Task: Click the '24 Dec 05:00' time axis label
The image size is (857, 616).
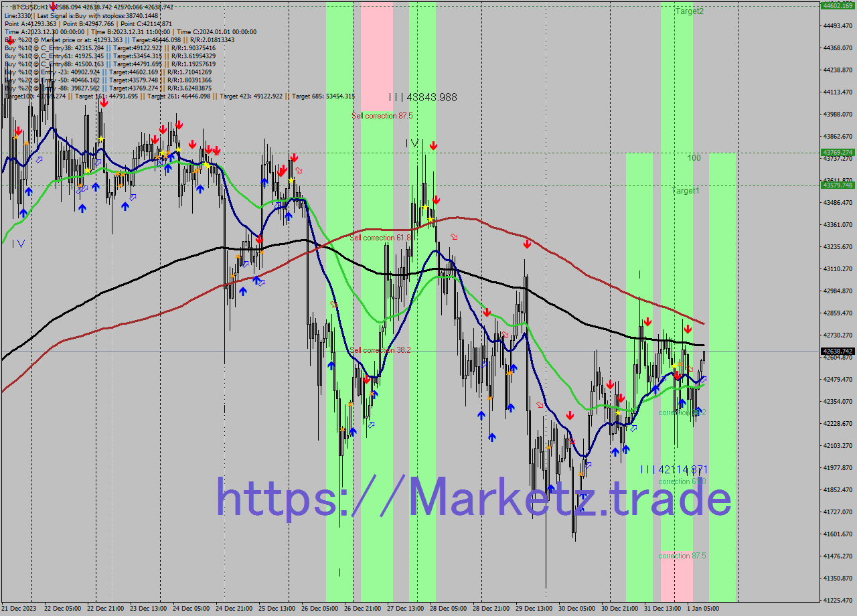Action: (191, 609)
